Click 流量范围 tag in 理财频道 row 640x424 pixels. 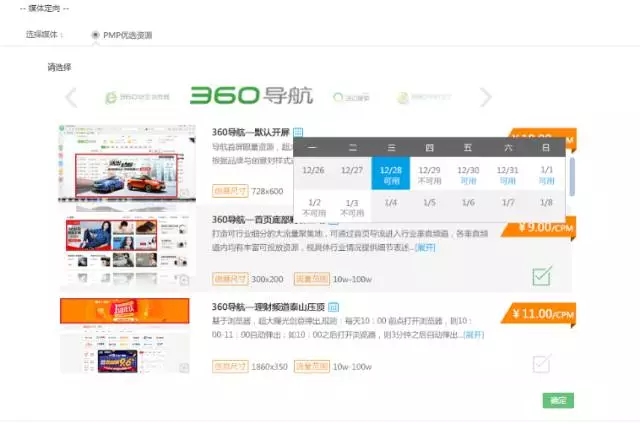(x=312, y=366)
